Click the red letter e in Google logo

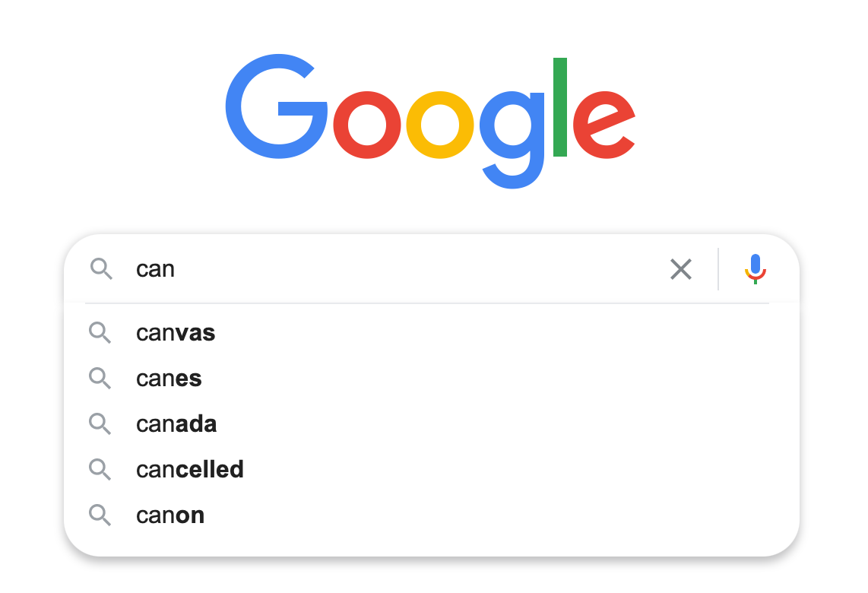click(604, 125)
